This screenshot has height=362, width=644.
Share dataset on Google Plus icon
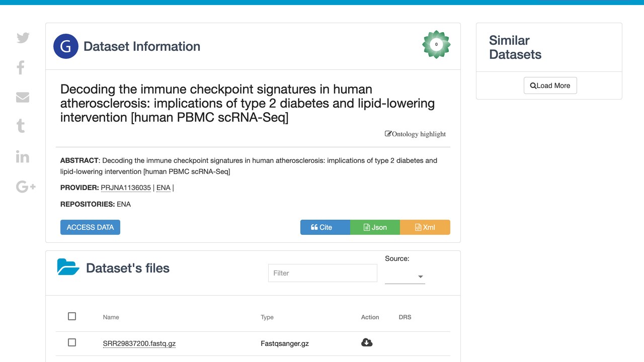[26, 187]
